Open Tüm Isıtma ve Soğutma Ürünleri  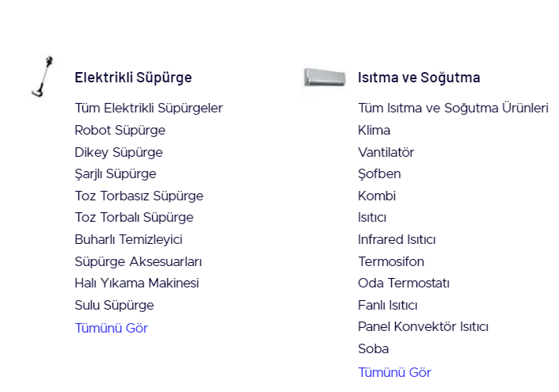[453, 108]
